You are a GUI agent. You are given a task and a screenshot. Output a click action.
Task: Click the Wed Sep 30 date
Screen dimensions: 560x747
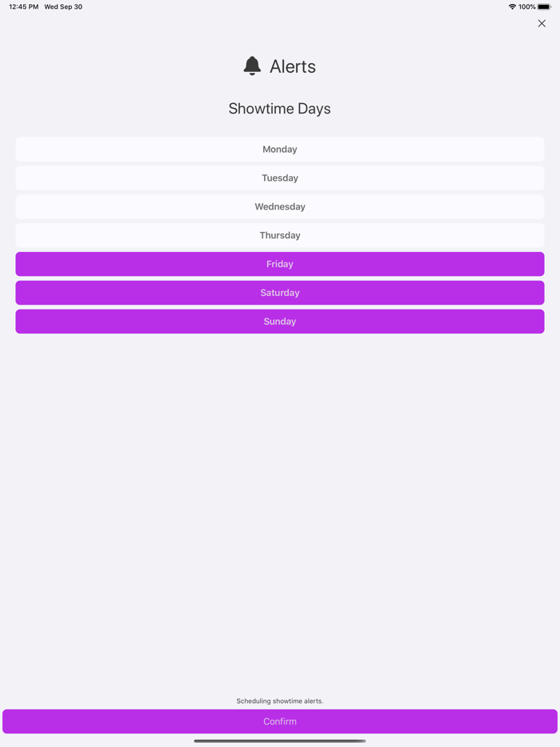tap(63, 6)
